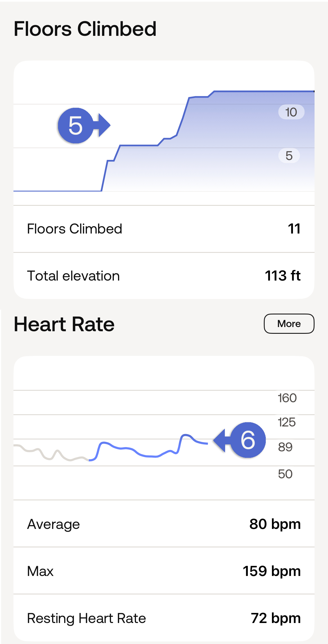The image size is (328, 644).
Task: Click the 89 label on heart rate chart
Action: click(x=285, y=447)
